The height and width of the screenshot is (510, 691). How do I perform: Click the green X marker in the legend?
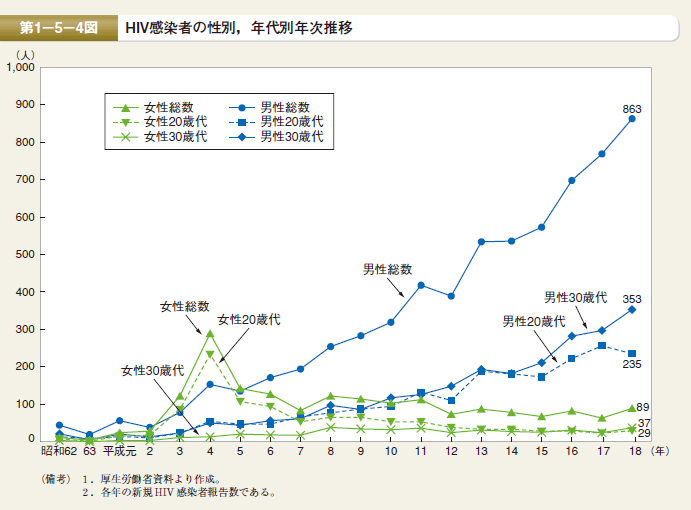[x=126, y=137]
